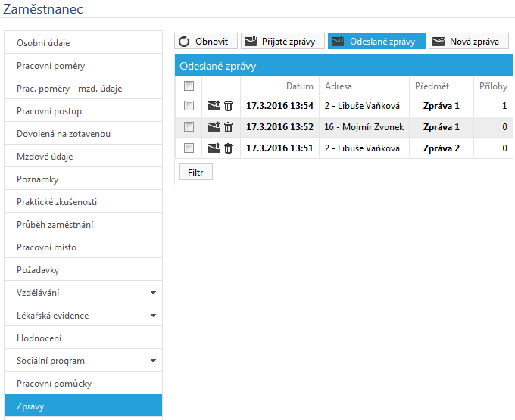
Task: Click date 17.3.2016 13:54
Action: tap(279, 106)
